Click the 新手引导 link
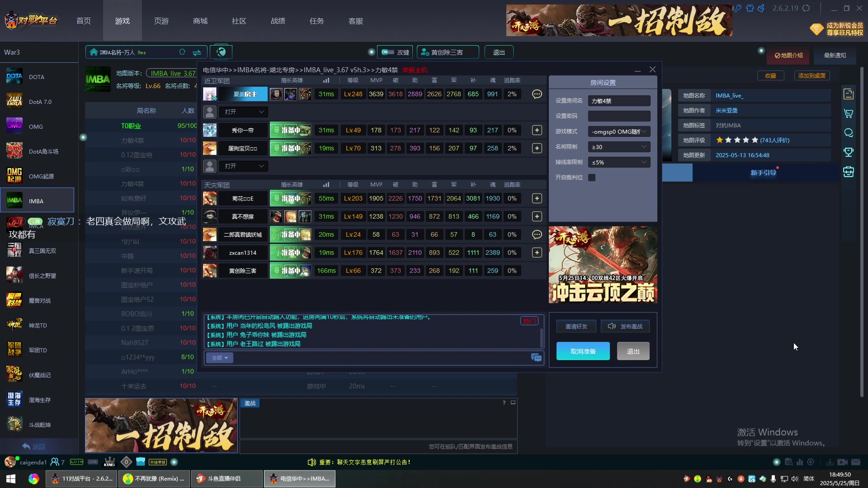This screenshot has width=868, height=488. coord(763,173)
